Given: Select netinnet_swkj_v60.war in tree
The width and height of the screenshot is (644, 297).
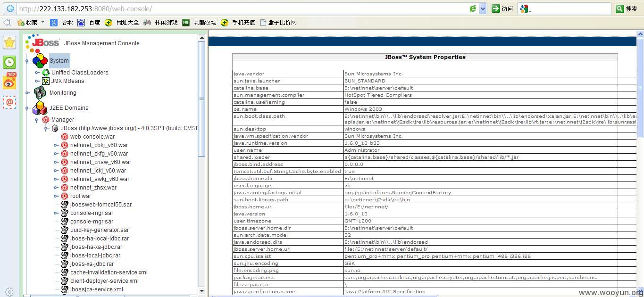Looking at the screenshot, I should (x=100, y=179).
